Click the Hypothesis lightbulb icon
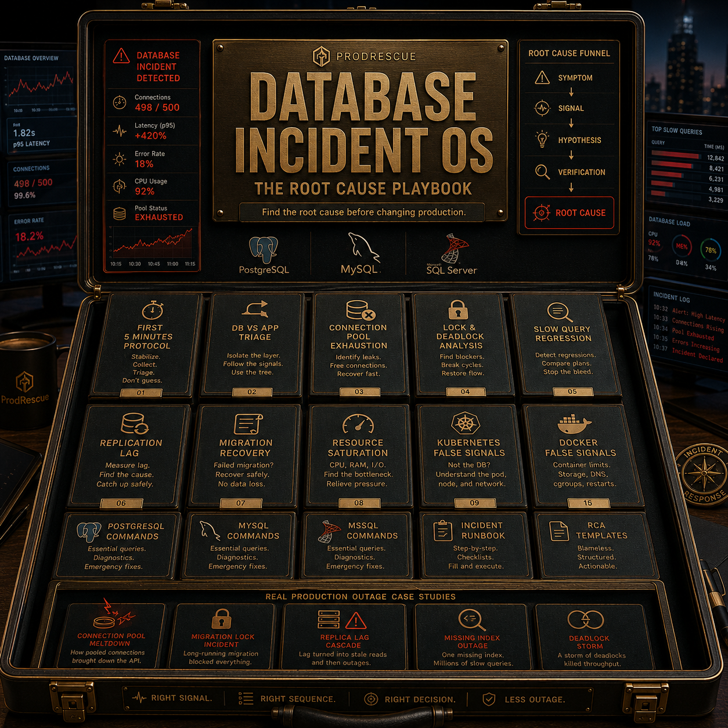This screenshot has width=728, height=728. click(542, 139)
